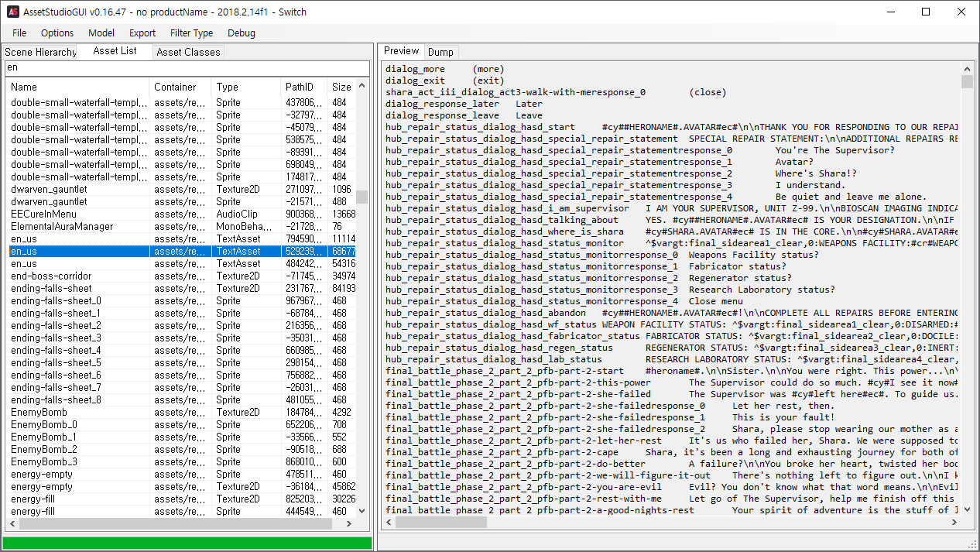Select the Dump tab
The height and width of the screenshot is (552, 980).
(441, 52)
